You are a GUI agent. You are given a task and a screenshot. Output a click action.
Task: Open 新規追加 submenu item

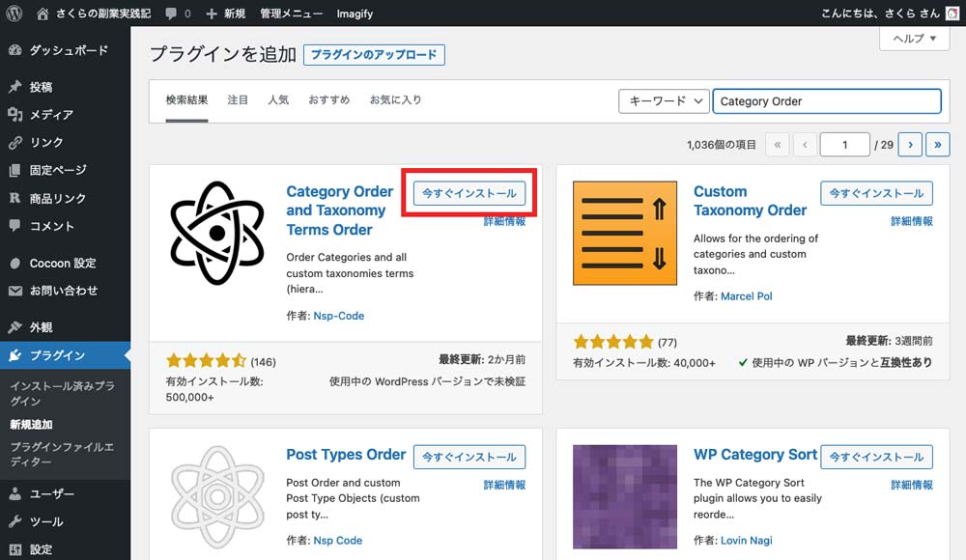pyautogui.click(x=32, y=425)
